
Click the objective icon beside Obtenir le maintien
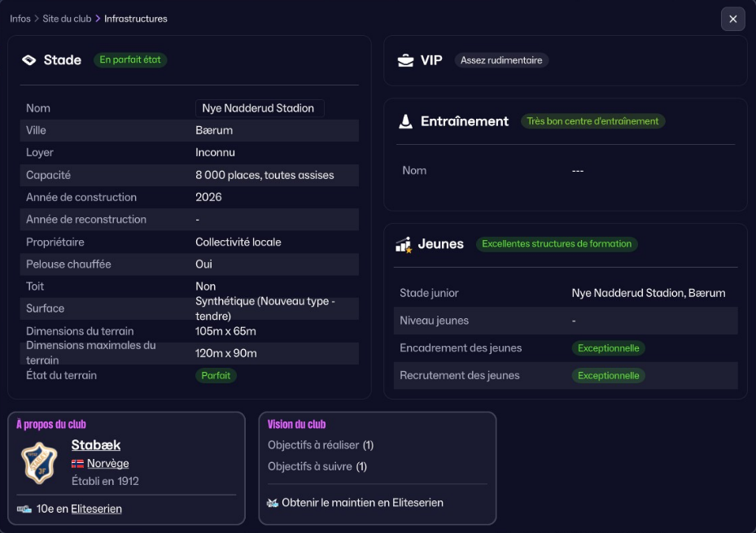273,503
